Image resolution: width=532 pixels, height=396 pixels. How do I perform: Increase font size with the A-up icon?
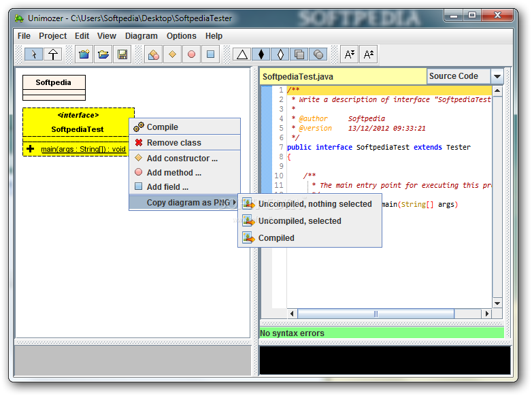point(369,54)
